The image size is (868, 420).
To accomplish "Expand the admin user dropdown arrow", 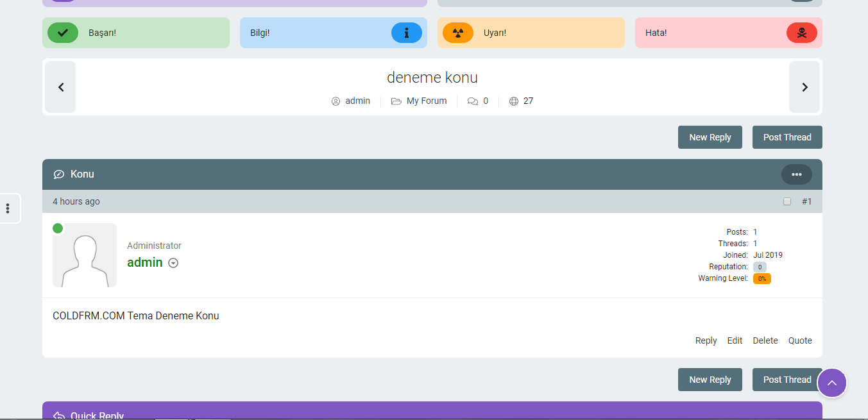I will (173, 263).
